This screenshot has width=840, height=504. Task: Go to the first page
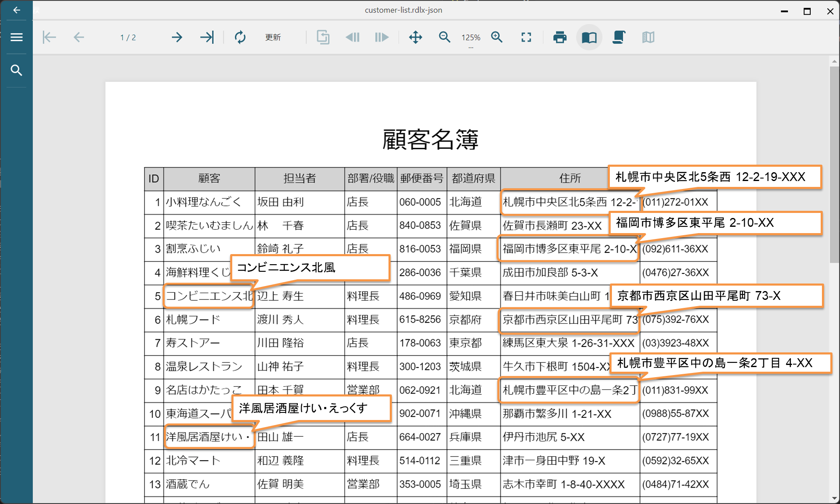pyautogui.click(x=49, y=37)
